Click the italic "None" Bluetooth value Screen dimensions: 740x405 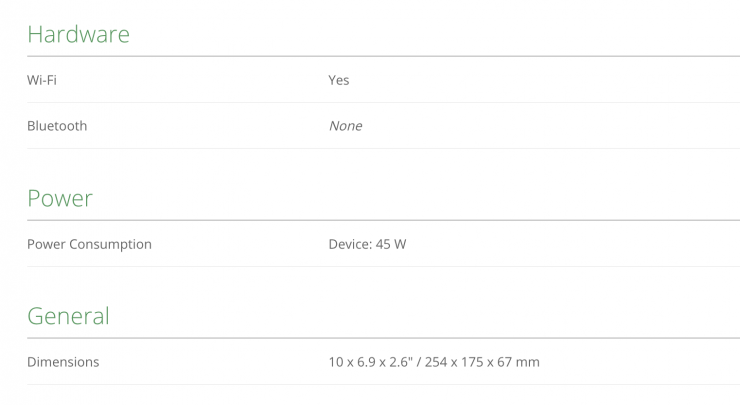pos(345,126)
